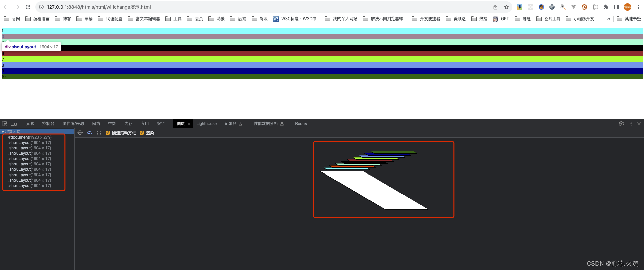Switch to the 内存 tab
This screenshot has height=270, width=644.
coord(128,124)
